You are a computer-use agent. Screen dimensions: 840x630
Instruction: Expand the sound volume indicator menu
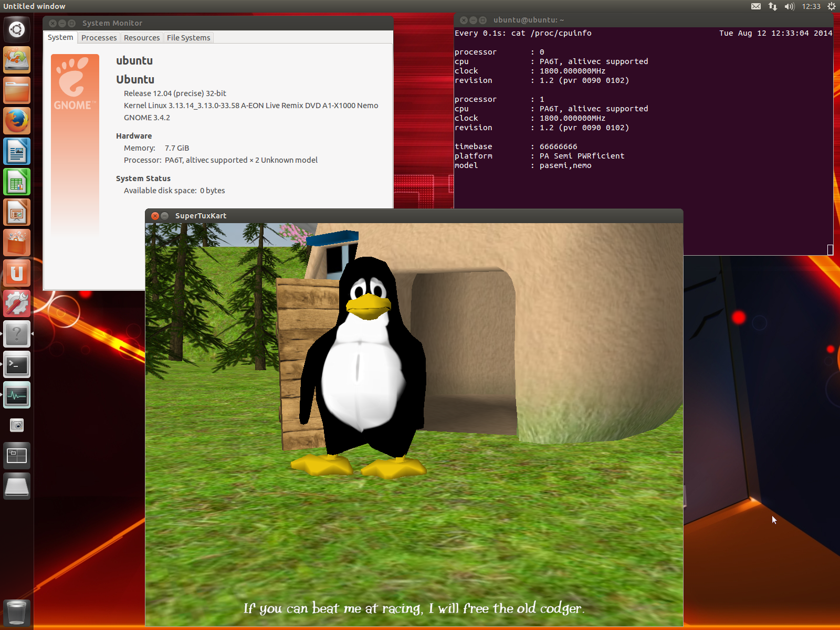point(789,6)
